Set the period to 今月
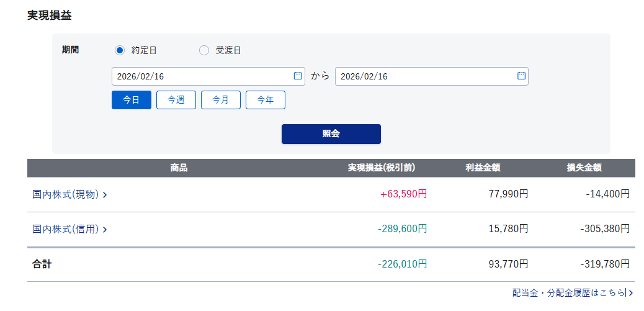Viewport: 644px width, 311px height. click(x=221, y=100)
